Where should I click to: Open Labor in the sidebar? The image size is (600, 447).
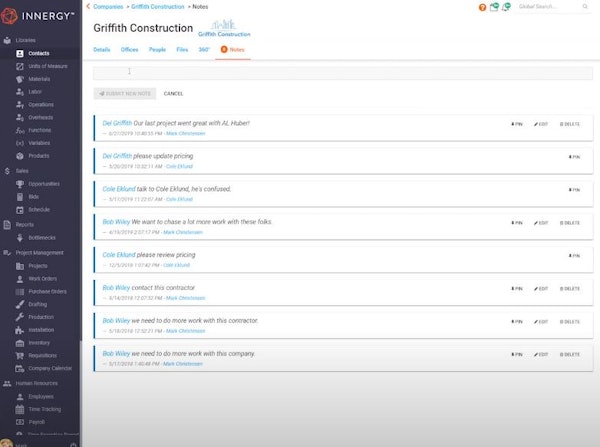click(x=35, y=92)
